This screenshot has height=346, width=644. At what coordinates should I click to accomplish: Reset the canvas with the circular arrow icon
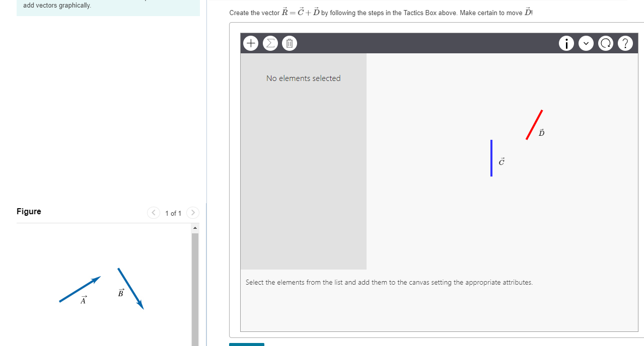tap(605, 43)
